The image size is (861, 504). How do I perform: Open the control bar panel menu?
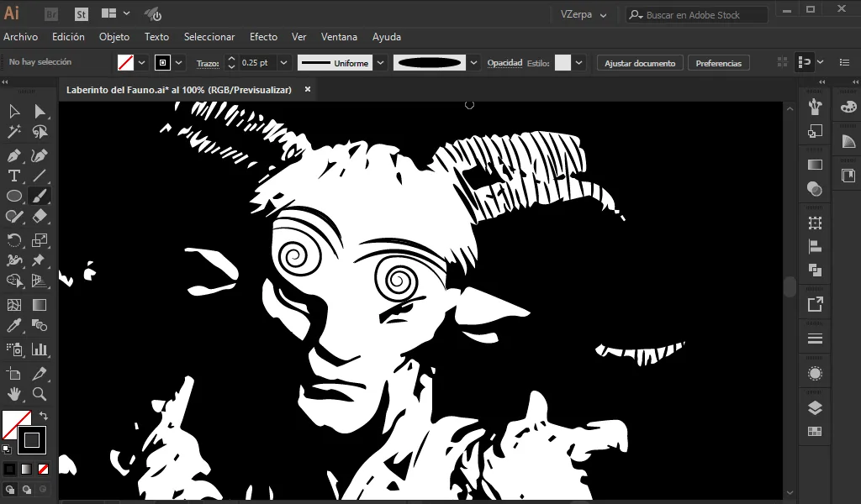point(844,62)
